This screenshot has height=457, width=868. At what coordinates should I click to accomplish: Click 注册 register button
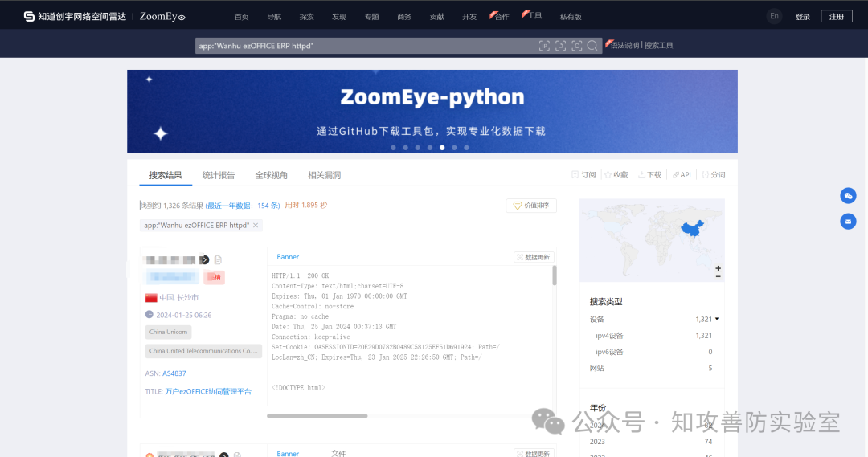click(837, 17)
